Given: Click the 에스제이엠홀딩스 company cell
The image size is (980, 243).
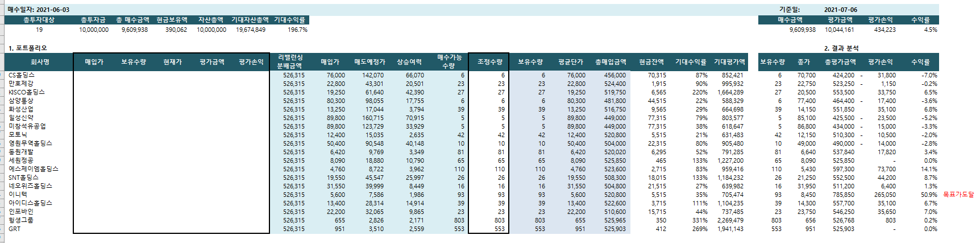Looking at the screenshot, I should click(34, 169).
